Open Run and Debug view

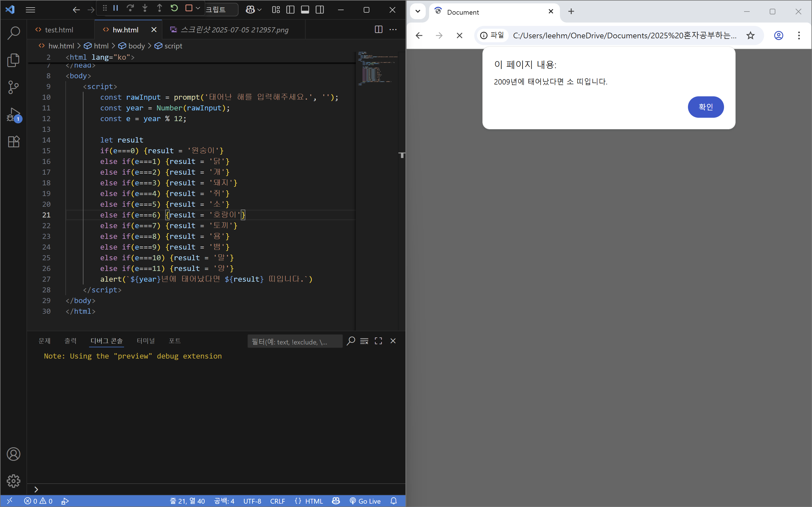14,115
